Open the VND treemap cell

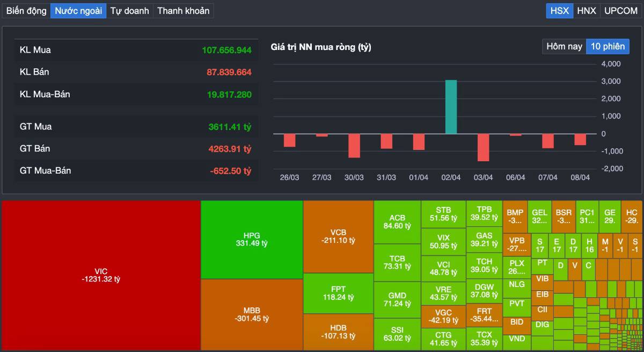pos(517,342)
